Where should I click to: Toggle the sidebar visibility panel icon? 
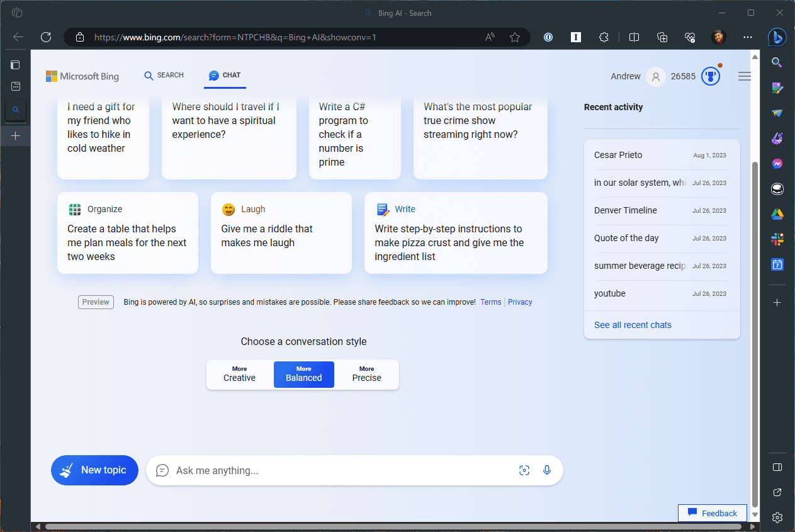click(777, 467)
